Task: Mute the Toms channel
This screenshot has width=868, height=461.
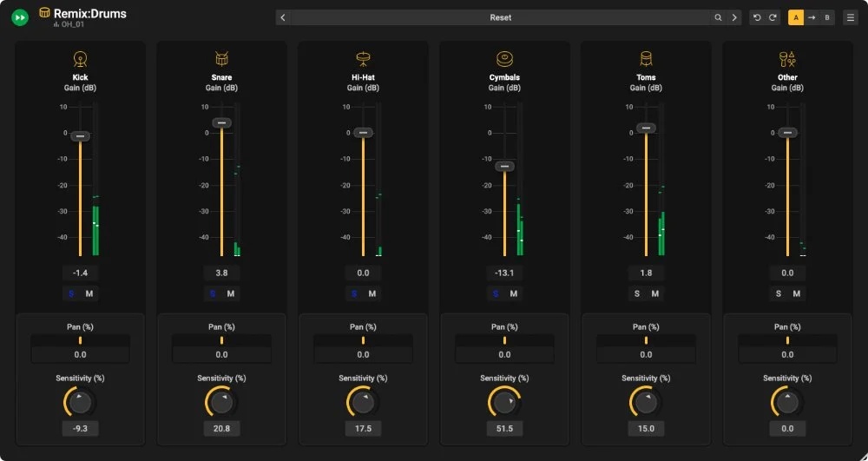Action: point(654,293)
